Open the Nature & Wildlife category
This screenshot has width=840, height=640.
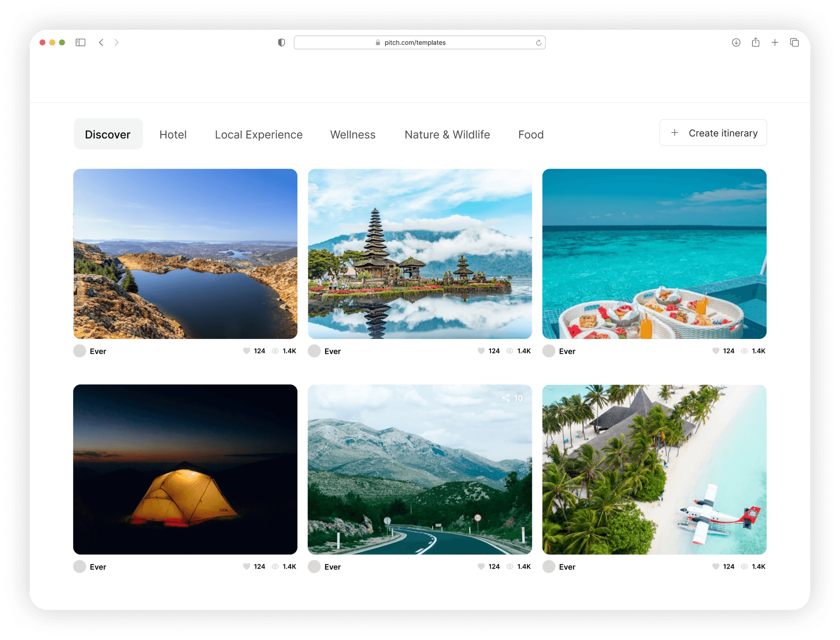pos(447,134)
